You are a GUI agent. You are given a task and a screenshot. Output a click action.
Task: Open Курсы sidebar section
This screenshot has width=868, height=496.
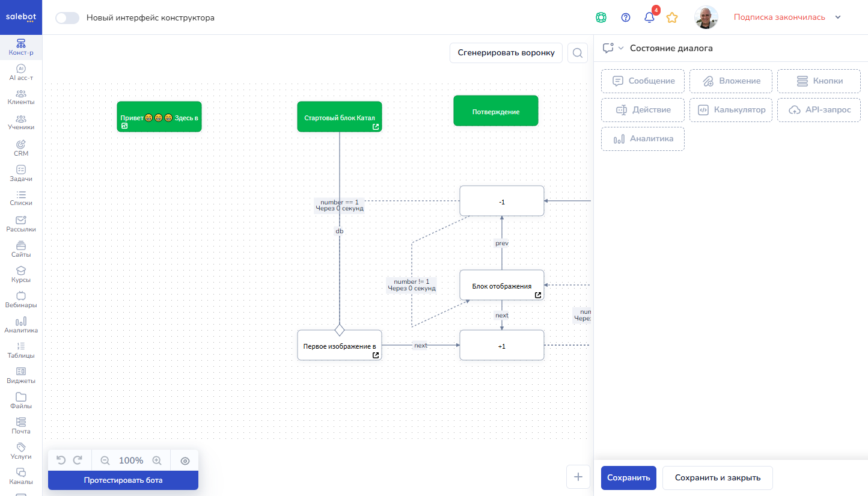[21, 275]
